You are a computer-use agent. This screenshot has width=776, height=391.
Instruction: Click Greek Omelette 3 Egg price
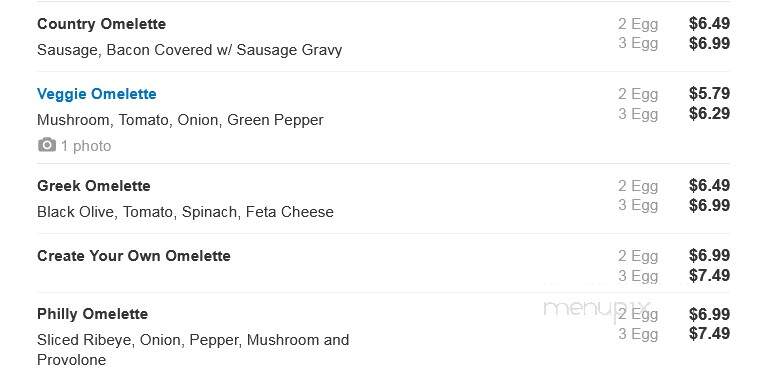709,205
